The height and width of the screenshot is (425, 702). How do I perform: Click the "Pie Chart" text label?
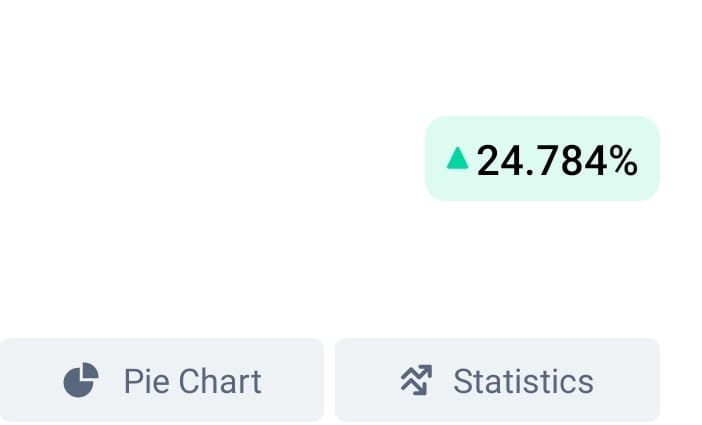[193, 382]
